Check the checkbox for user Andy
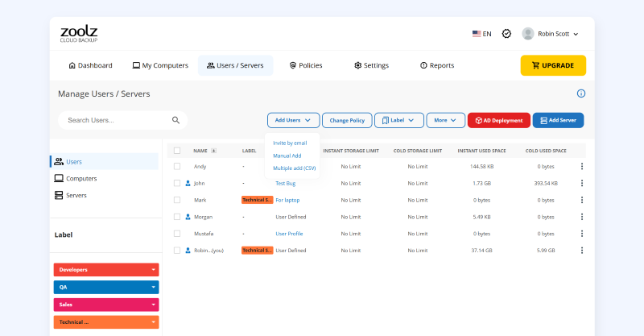Image resolution: width=644 pixels, height=336 pixels. coord(177,166)
